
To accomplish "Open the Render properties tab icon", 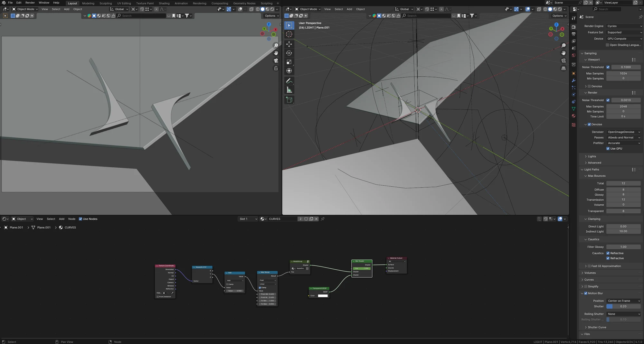I will pyautogui.click(x=573, y=27).
